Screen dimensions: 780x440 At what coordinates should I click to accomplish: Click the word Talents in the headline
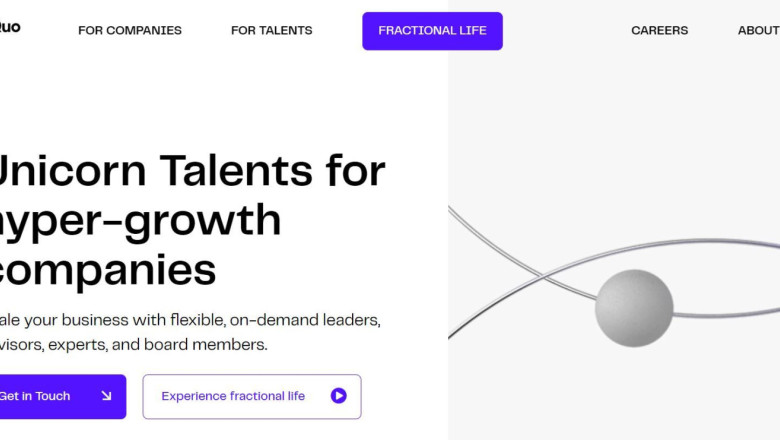tap(236, 171)
